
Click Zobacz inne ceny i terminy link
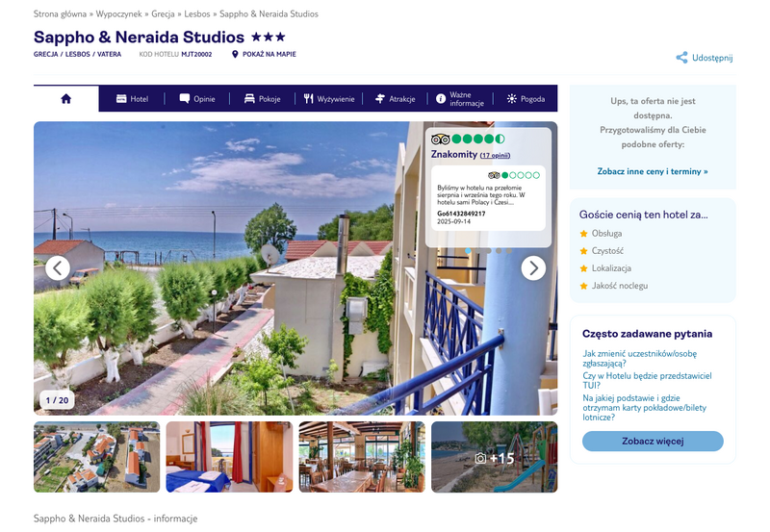[x=653, y=171]
